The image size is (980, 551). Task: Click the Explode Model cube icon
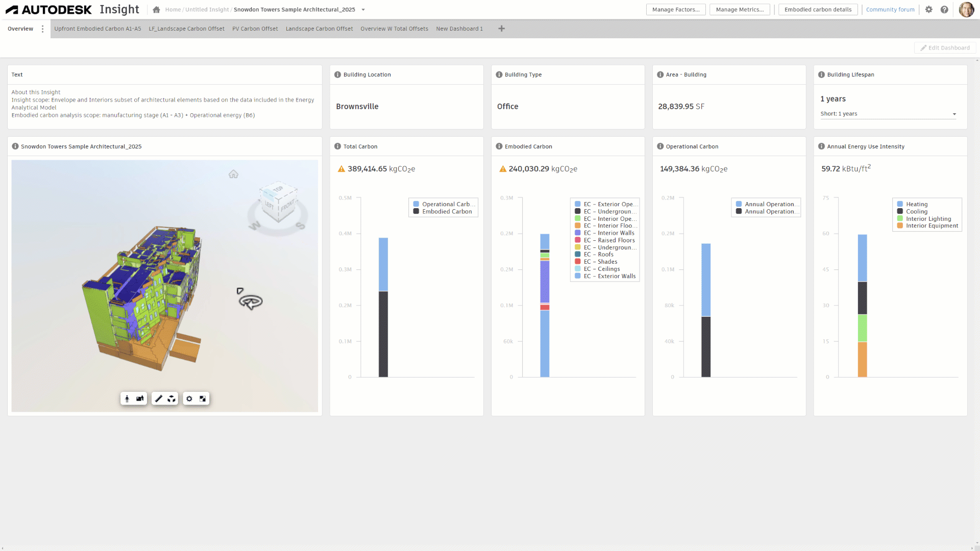click(x=171, y=399)
